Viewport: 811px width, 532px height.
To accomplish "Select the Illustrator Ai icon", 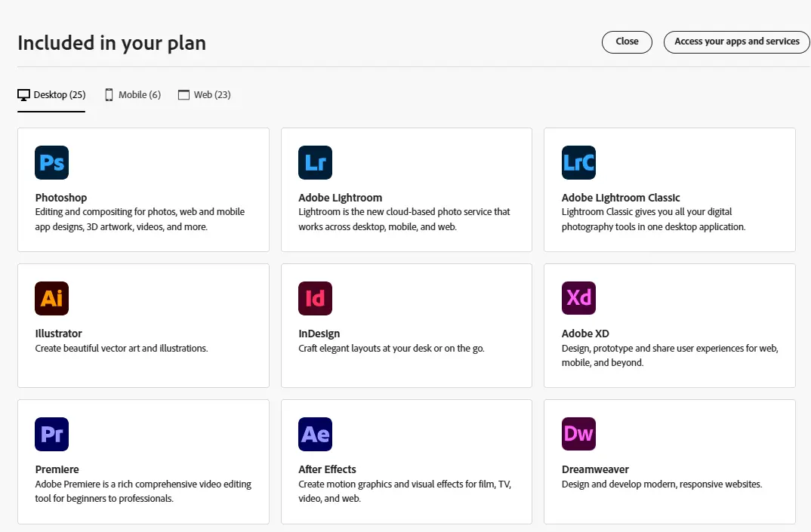I will 51,298.
